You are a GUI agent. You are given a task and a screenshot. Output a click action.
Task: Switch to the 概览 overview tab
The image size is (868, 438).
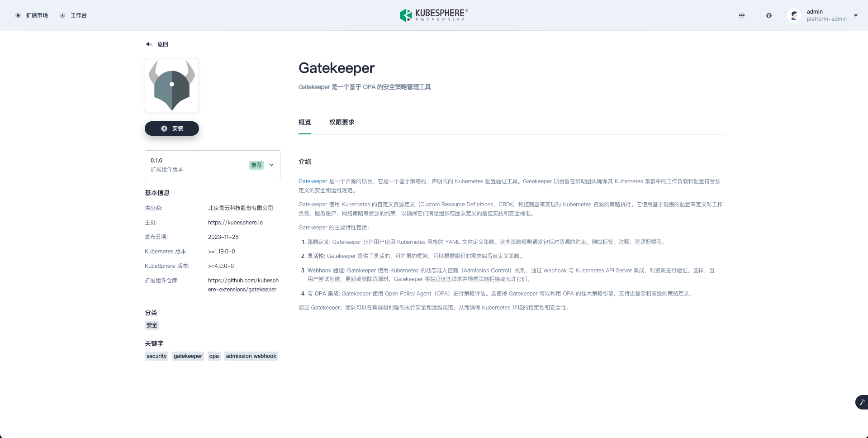click(305, 123)
